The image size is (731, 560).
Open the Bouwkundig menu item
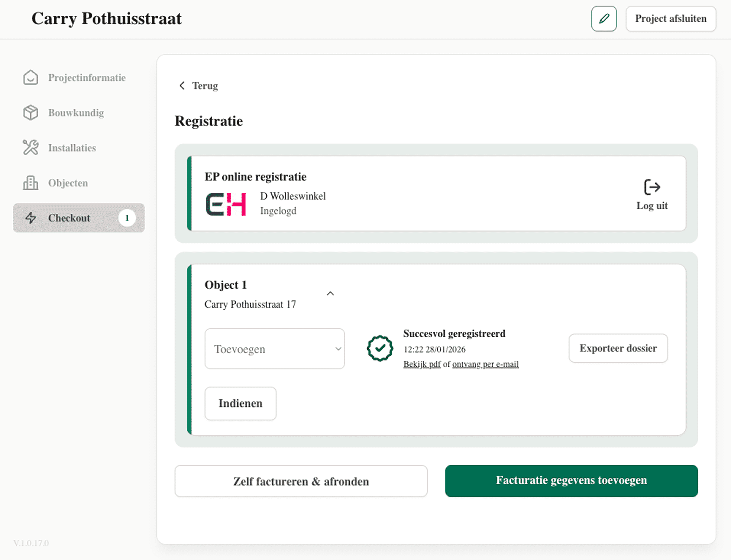point(76,113)
